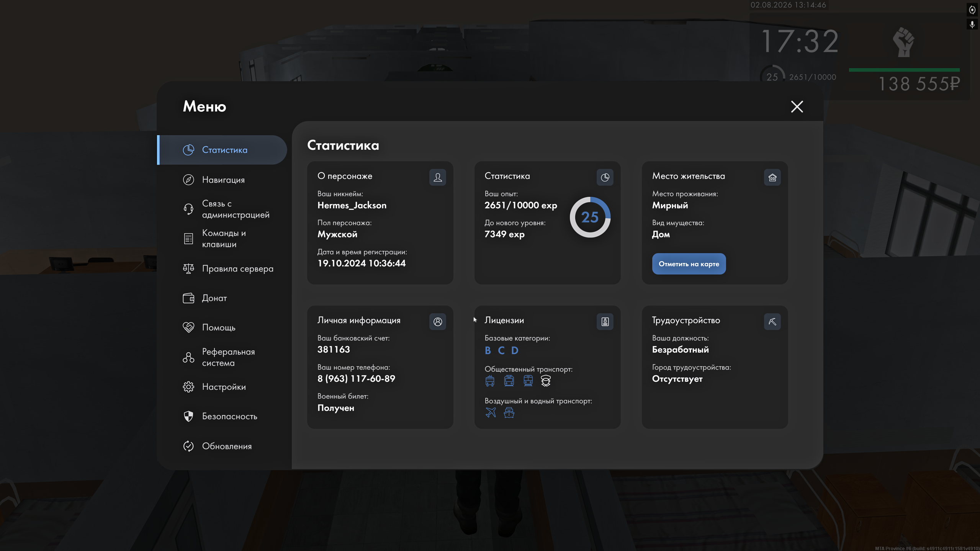The height and width of the screenshot is (551, 980).
Task: Click the person icon in О персонаже card
Action: (x=438, y=177)
